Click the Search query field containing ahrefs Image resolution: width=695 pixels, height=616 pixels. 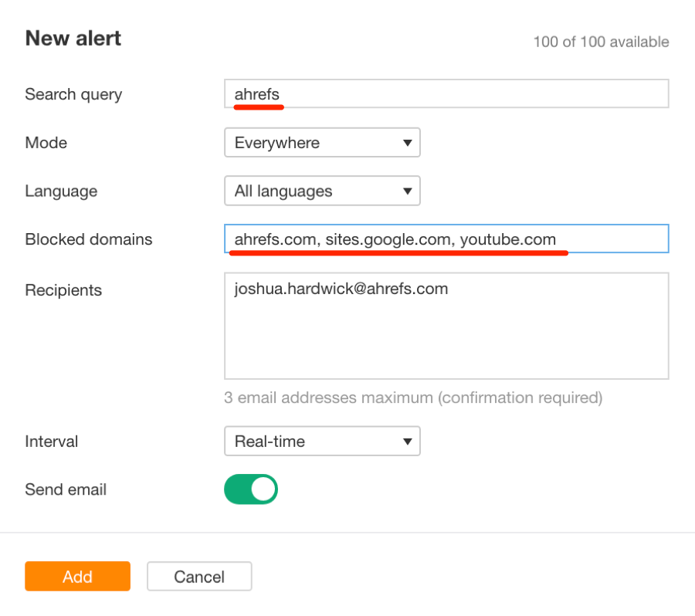coord(446,93)
